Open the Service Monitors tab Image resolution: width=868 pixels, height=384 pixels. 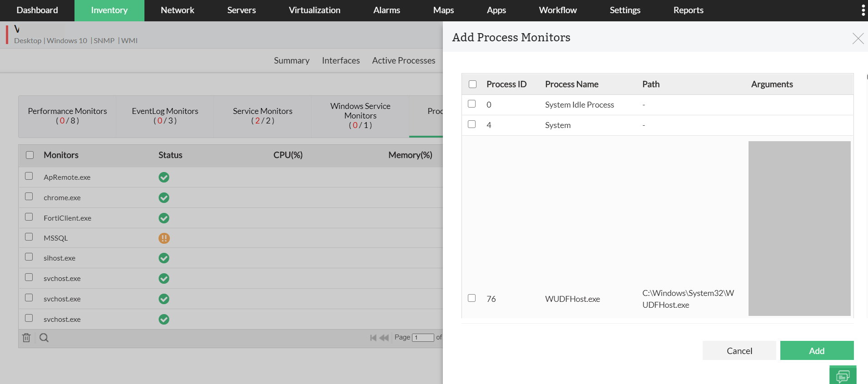263,116
